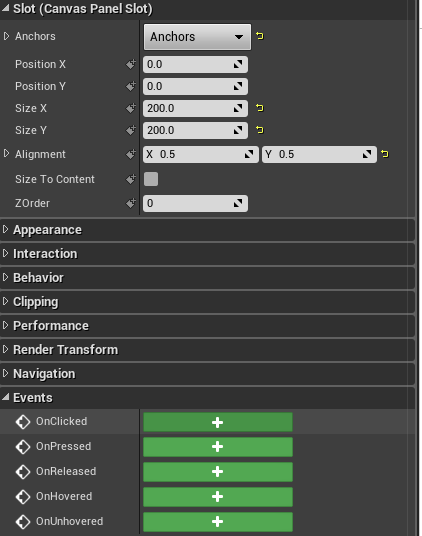This screenshot has height=536, width=422.
Task: Reset Size Y value to default
Action: (x=260, y=130)
